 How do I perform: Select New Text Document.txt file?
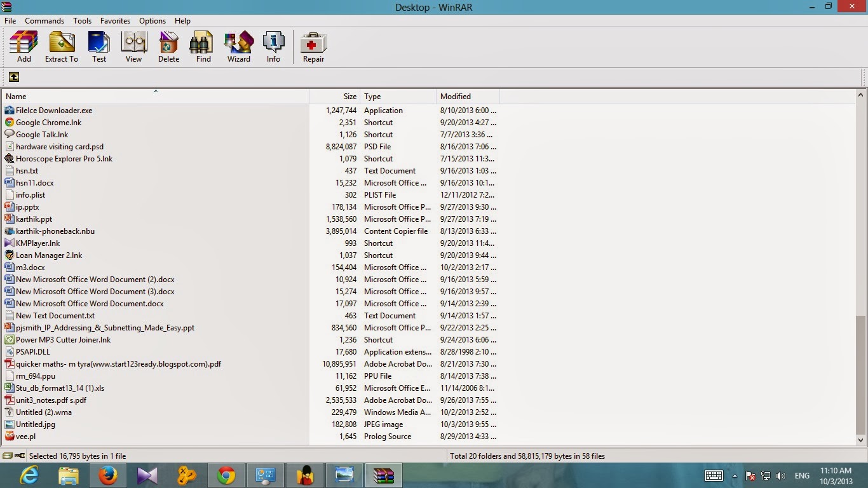coord(55,316)
